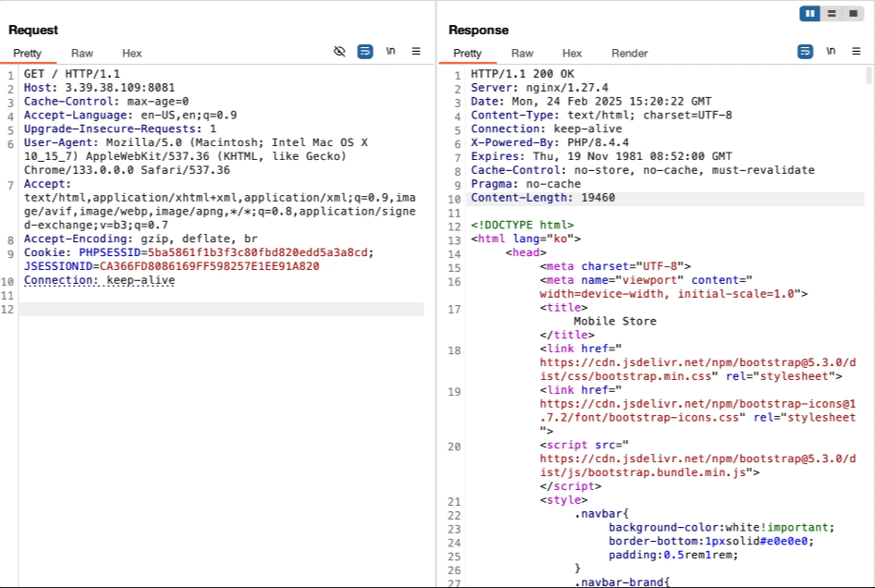Viewport: 875px width, 588px height.
Task: Click 'Accept-Encoding: gzip, deflate, br' line
Action: [x=141, y=239]
